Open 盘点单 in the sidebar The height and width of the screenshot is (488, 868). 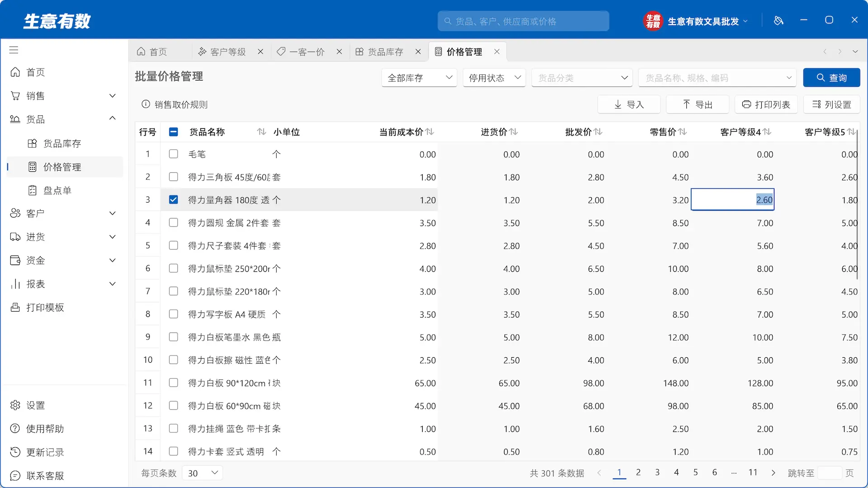(x=57, y=190)
